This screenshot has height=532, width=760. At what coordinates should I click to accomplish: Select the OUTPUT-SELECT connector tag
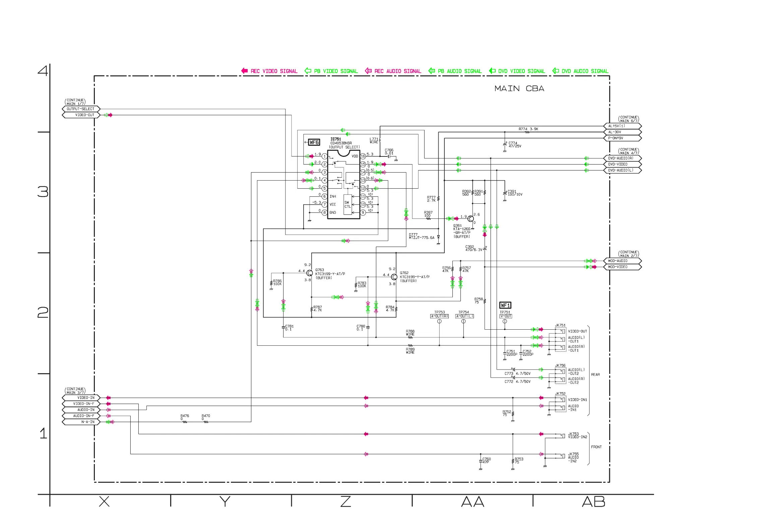[x=81, y=109]
